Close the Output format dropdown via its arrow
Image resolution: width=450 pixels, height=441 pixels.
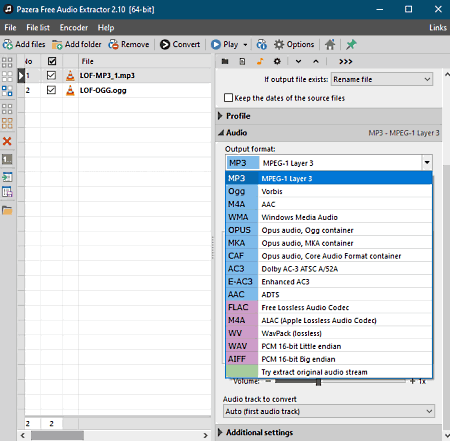[427, 163]
